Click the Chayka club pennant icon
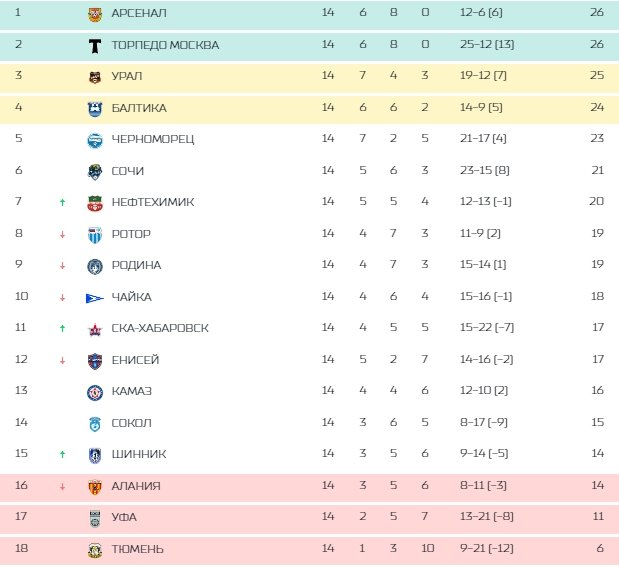The height and width of the screenshot is (567, 619). coord(95,298)
